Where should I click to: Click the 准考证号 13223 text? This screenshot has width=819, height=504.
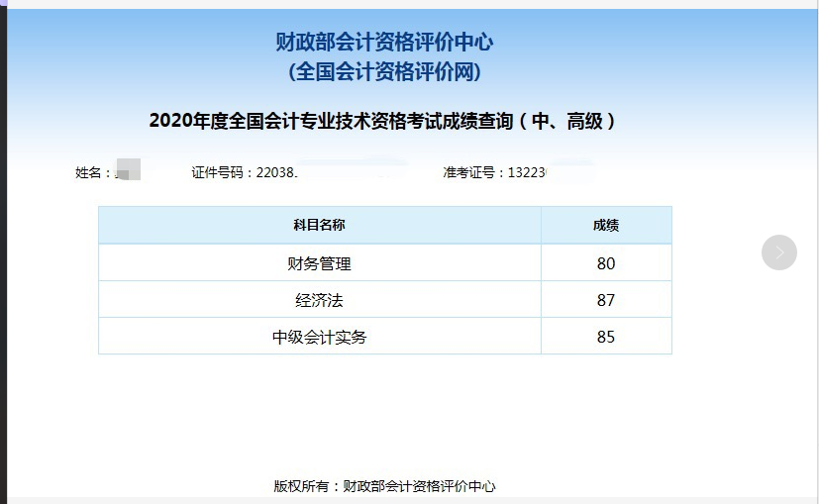(494, 172)
